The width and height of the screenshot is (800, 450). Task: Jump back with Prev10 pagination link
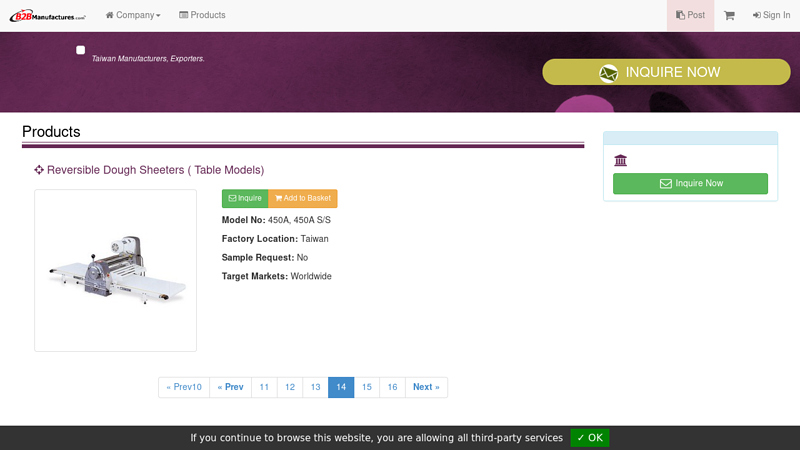[184, 387]
